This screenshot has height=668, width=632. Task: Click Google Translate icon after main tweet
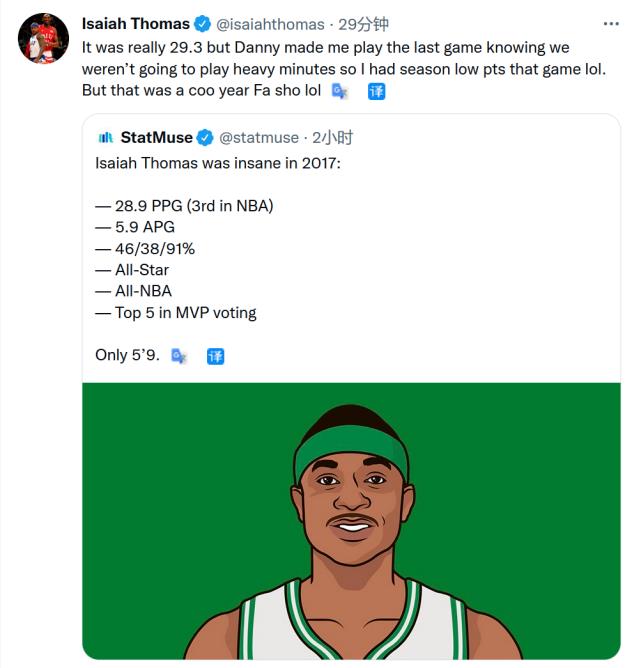pyautogui.click(x=339, y=91)
